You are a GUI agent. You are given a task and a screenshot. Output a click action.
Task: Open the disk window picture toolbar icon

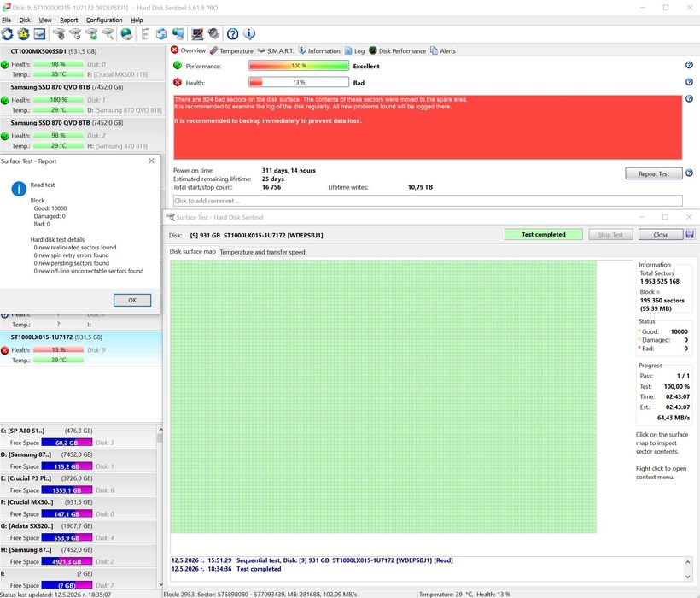coord(40,34)
